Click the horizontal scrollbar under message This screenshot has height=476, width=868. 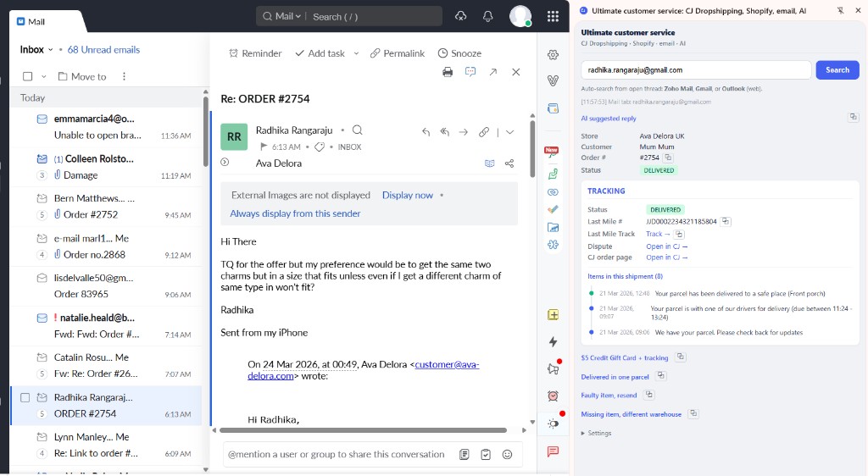[x=363, y=430]
